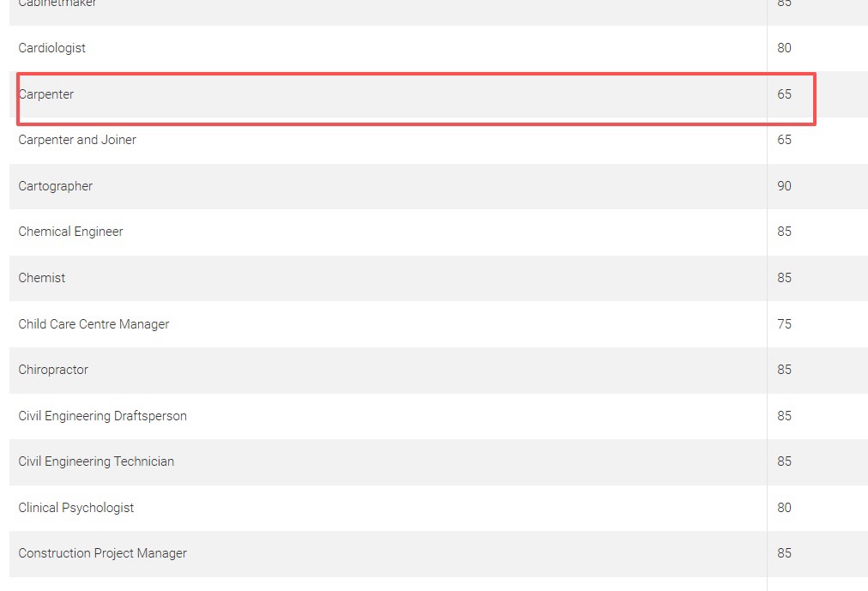The image size is (868, 591).
Task: Select the Cartographer occupation text
Action: click(56, 186)
